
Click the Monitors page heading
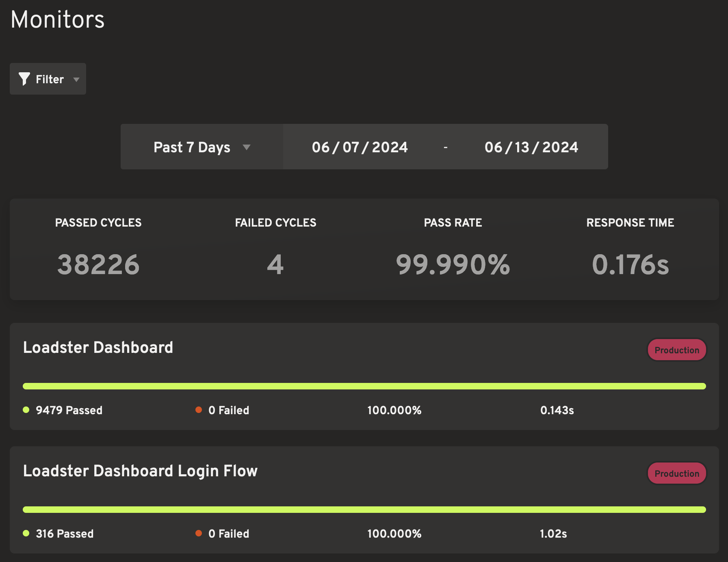(57, 19)
